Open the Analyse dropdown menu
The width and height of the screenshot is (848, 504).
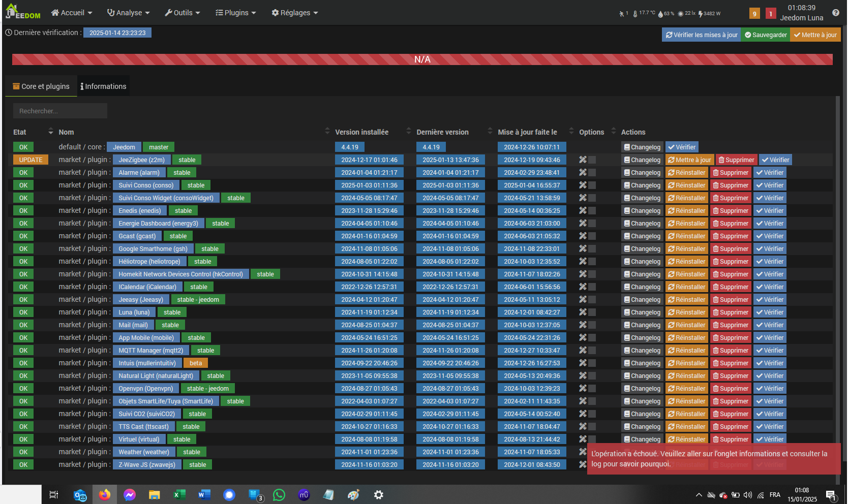click(x=128, y=13)
